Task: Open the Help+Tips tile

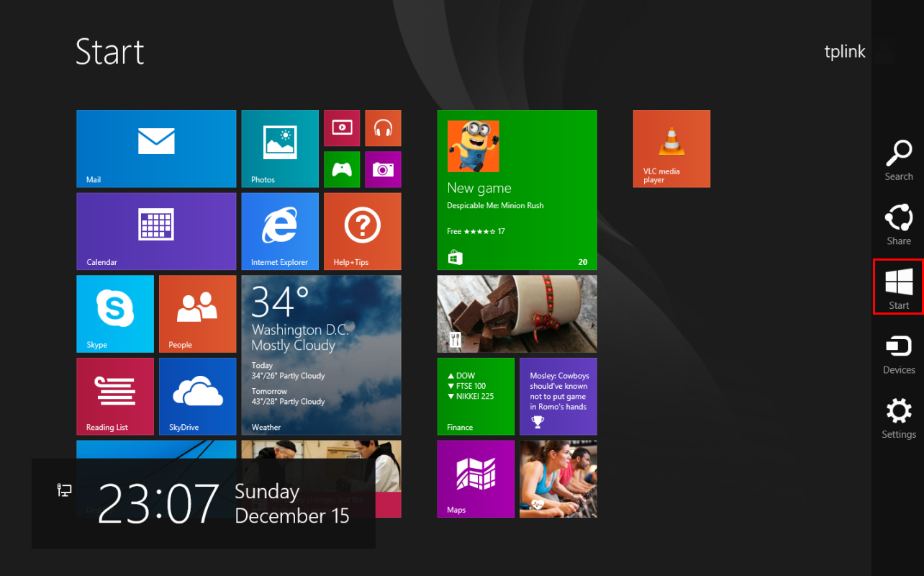Action: click(x=363, y=231)
